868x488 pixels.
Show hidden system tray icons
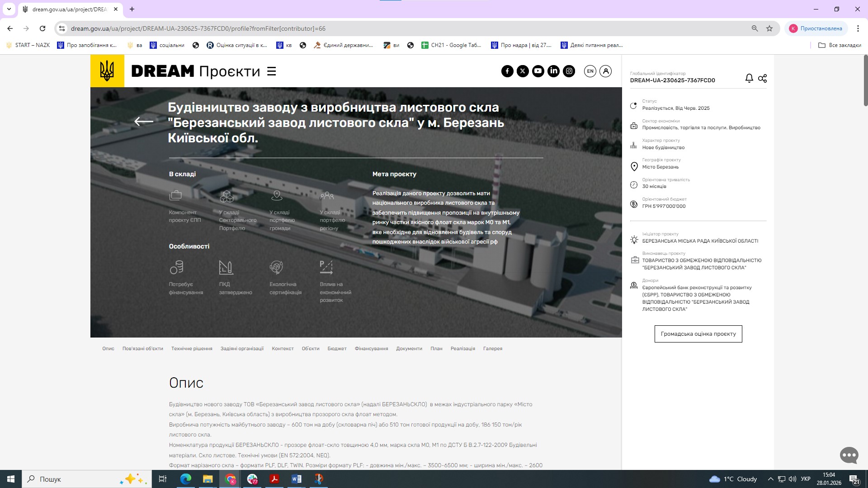coord(770,479)
